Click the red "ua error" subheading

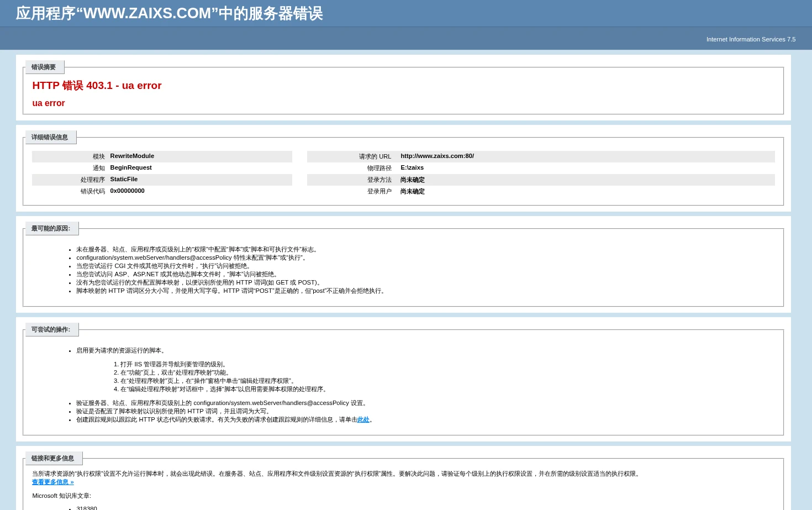[x=49, y=103]
